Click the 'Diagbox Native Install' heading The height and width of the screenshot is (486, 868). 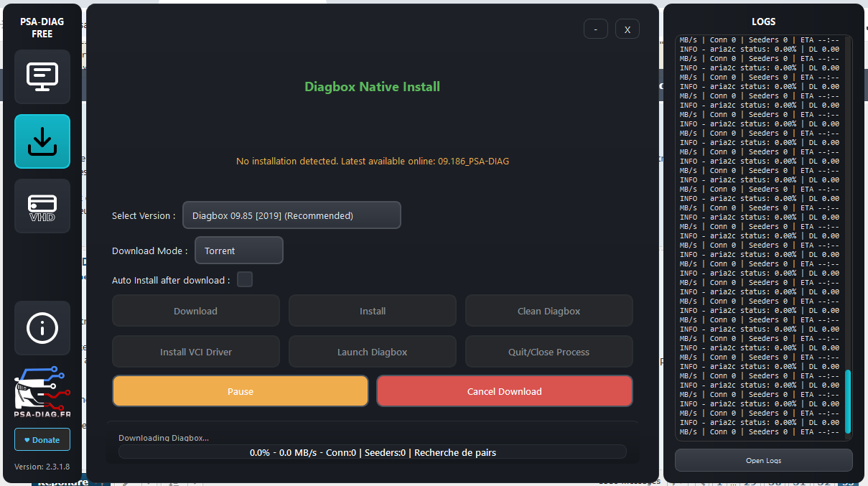(373, 87)
